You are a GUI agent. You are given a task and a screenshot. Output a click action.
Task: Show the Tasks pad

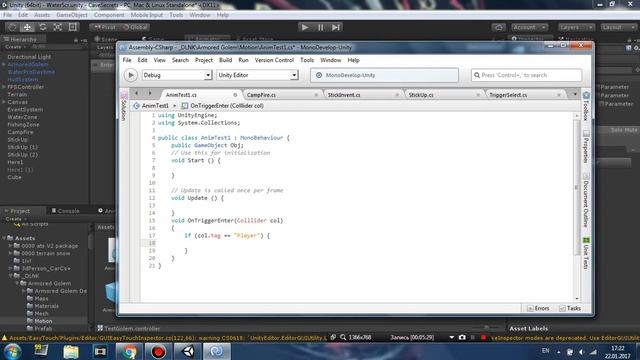tap(570, 308)
